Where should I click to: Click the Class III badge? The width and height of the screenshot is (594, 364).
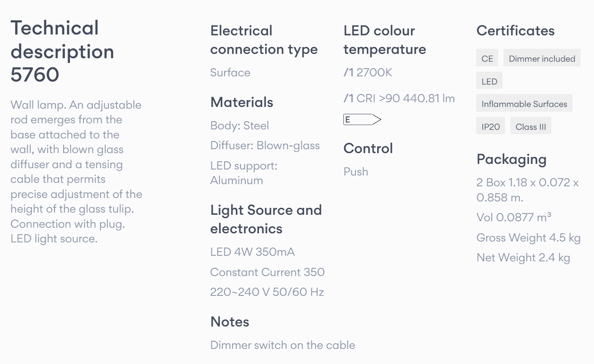(x=531, y=126)
